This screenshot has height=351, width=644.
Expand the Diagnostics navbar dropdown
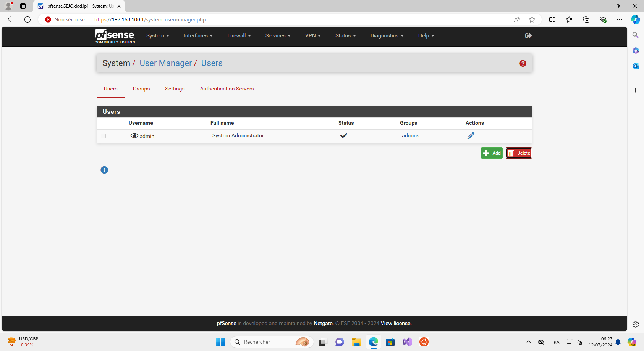[x=387, y=35]
